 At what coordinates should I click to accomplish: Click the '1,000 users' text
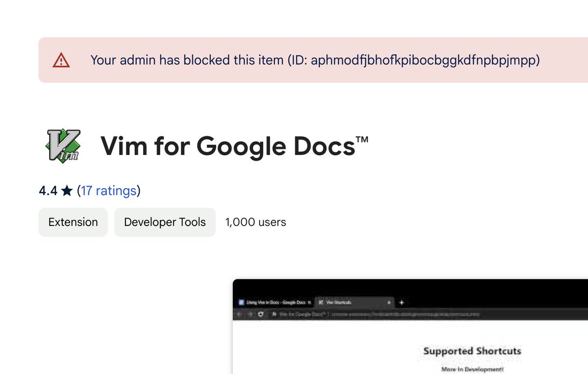(x=255, y=222)
